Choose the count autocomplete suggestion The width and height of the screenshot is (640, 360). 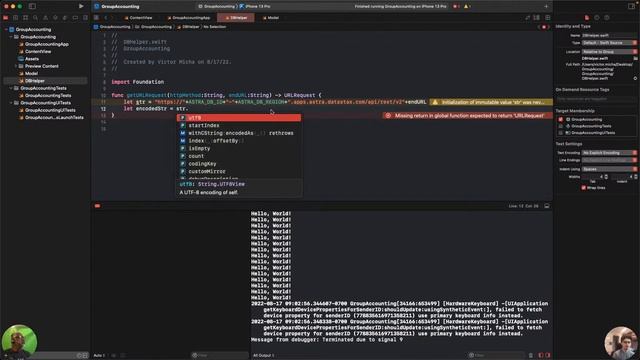click(x=239, y=156)
